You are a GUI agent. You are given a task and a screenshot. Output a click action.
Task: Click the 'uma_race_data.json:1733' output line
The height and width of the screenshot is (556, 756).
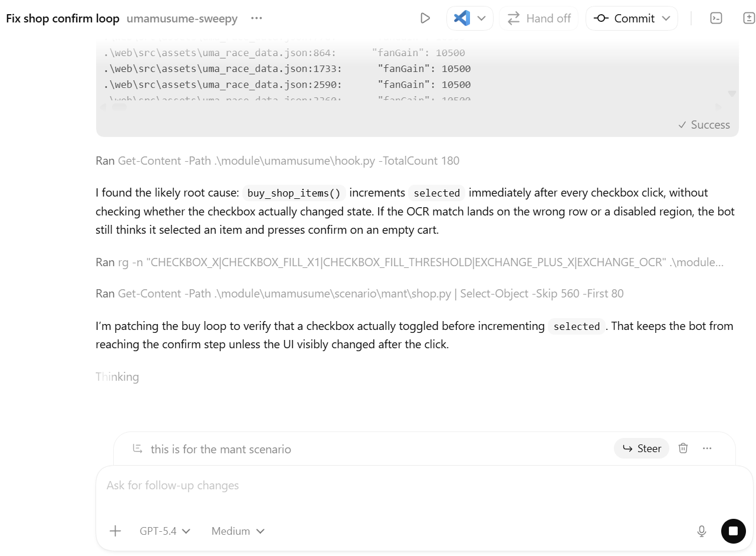click(287, 68)
